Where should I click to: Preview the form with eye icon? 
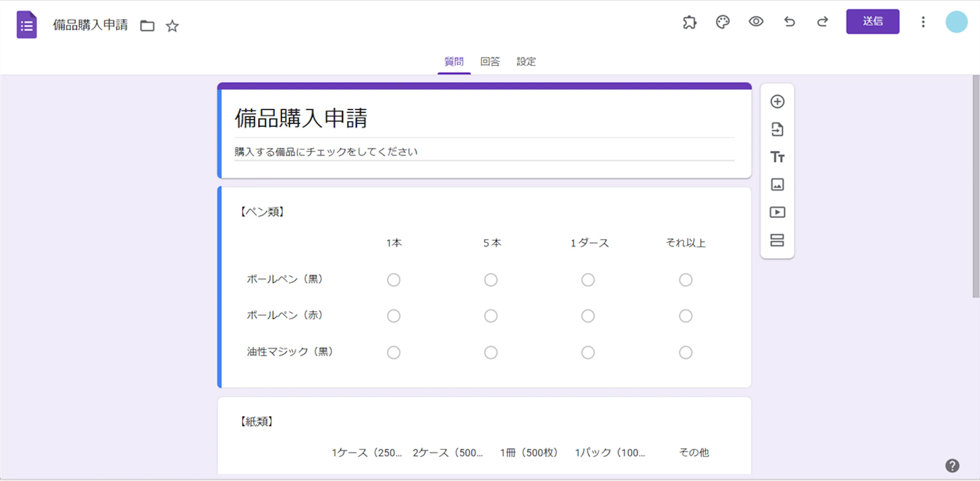(756, 22)
